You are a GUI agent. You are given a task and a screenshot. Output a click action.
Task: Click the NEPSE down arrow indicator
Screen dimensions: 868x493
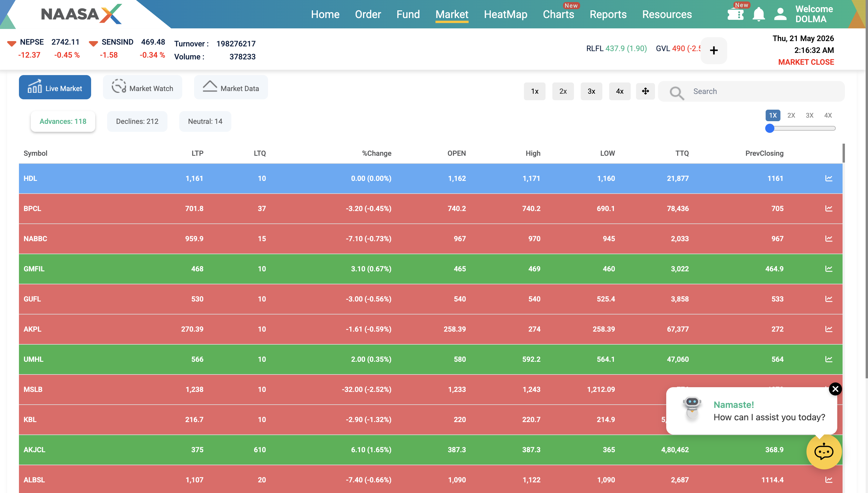(x=12, y=43)
